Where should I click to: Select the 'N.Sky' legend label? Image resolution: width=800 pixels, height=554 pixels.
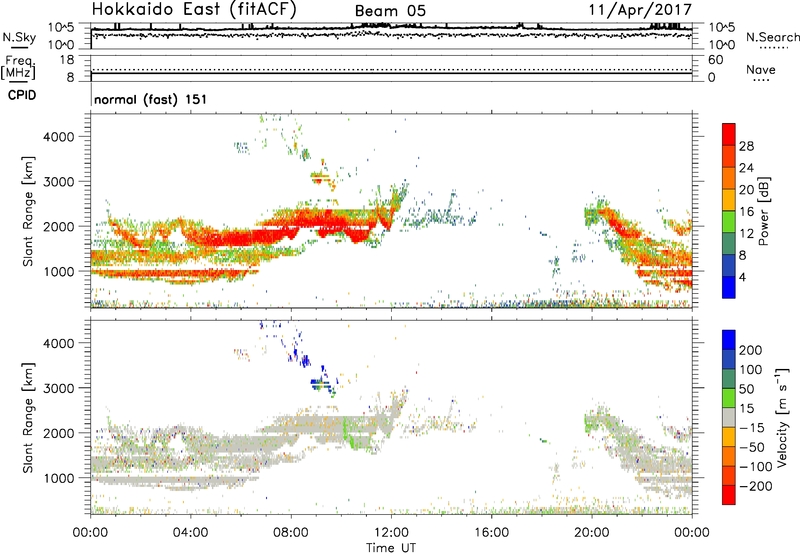pyautogui.click(x=19, y=37)
